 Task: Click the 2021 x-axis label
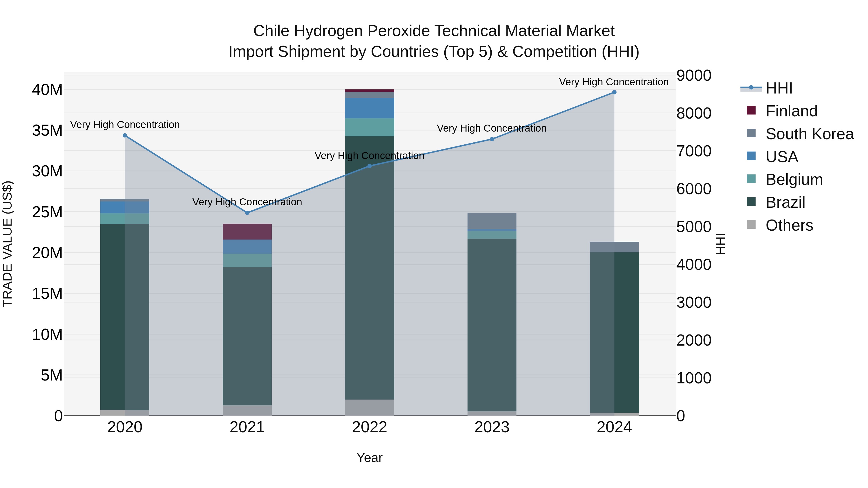click(x=247, y=427)
